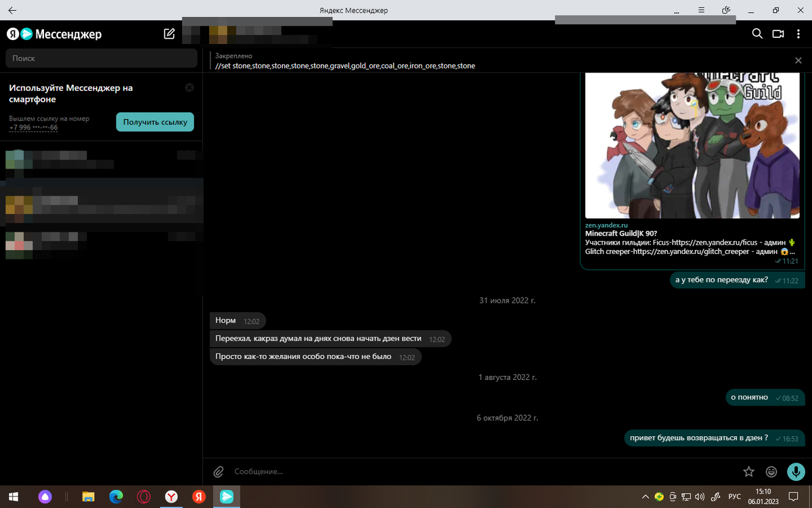This screenshot has width=812, height=508.
Task: Click Yandex Messenger taskbar icon
Action: (227, 496)
